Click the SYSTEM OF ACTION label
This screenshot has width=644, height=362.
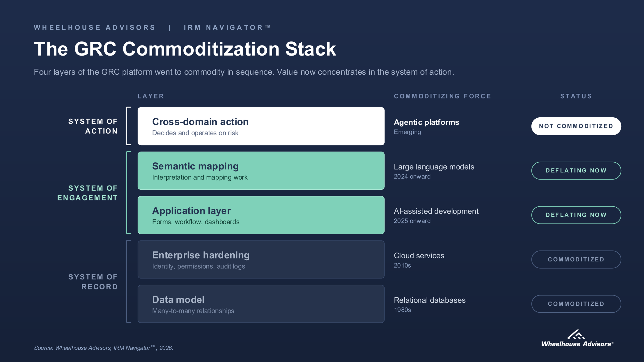tap(93, 126)
